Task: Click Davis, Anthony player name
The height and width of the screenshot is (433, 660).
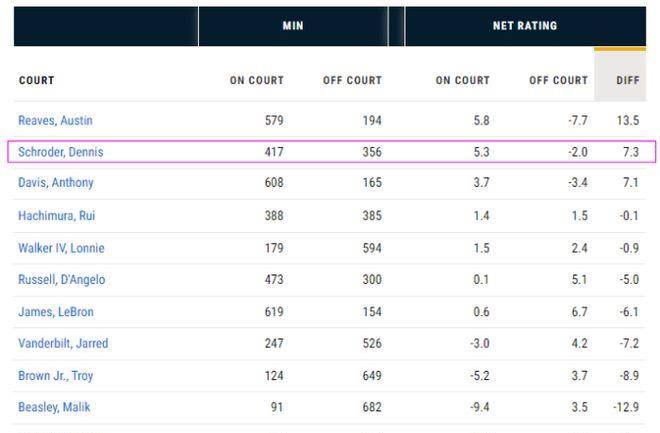Action: [56, 183]
